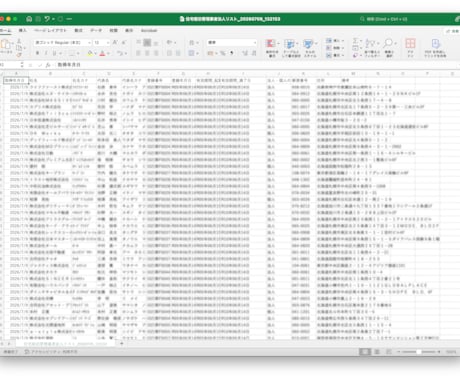Click Decrease Decimal icon

[254, 53]
